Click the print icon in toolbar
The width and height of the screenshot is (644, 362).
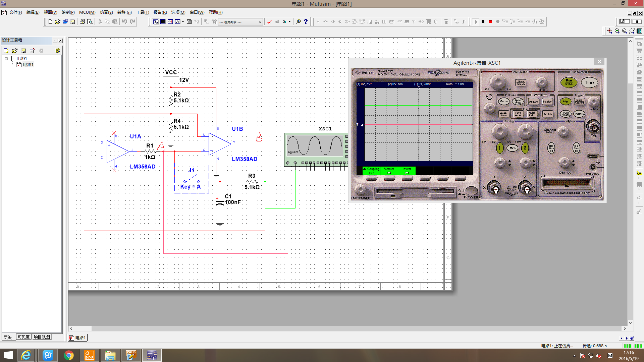tap(82, 22)
